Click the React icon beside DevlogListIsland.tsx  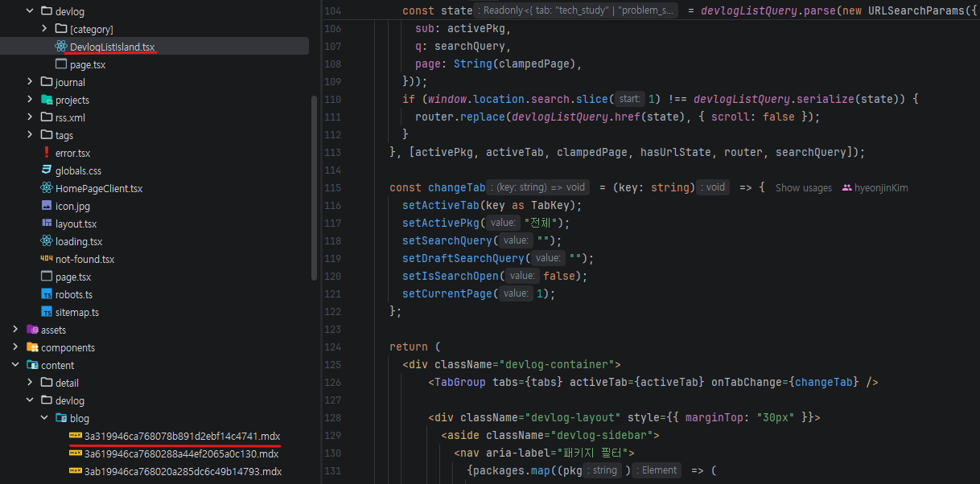click(61, 47)
